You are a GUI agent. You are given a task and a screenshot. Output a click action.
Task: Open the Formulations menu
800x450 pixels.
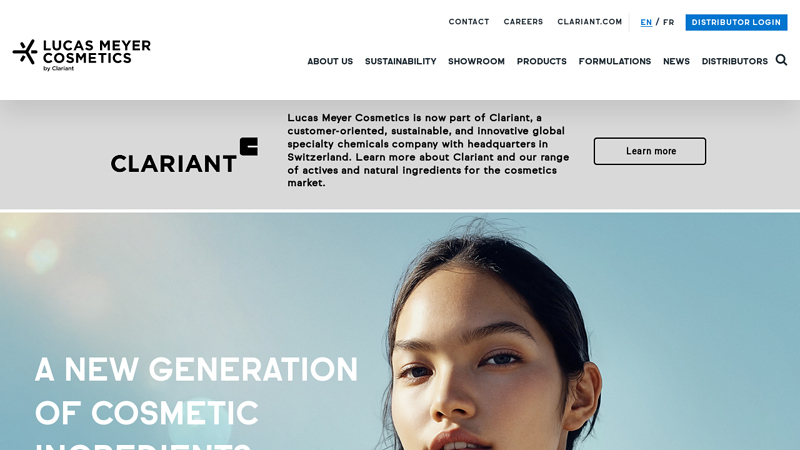point(615,61)
